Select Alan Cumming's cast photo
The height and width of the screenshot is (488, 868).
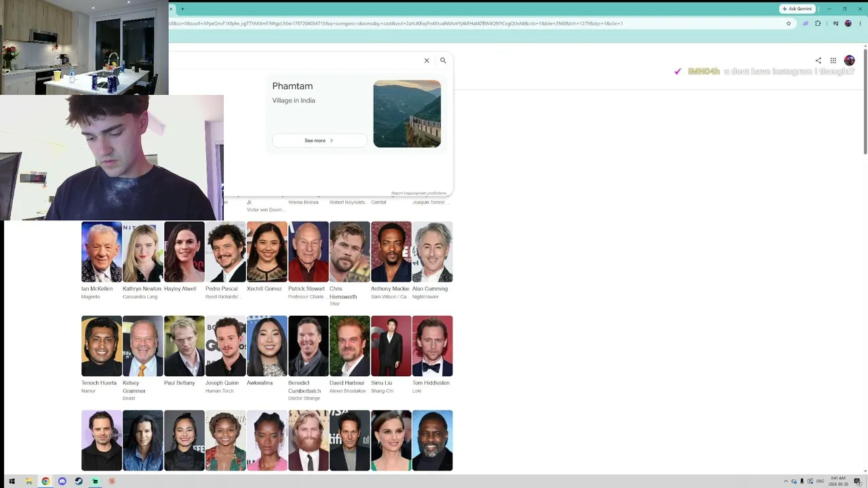(433, 251)
